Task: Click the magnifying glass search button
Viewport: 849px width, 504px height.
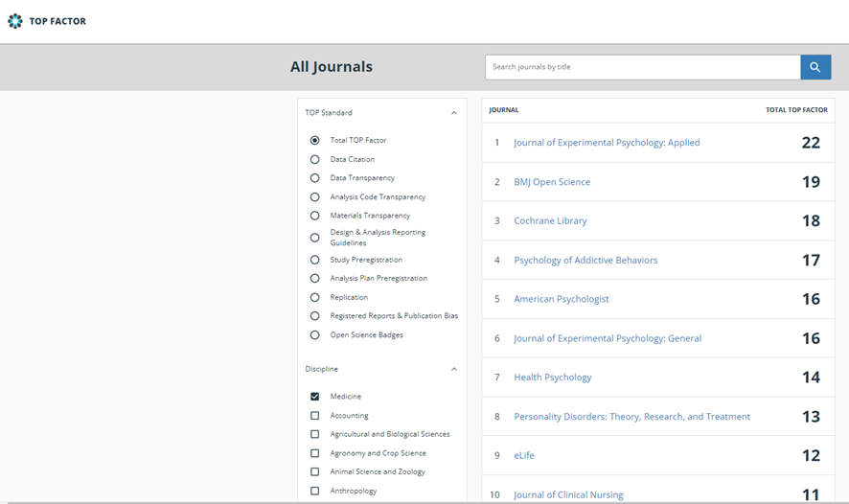Action: 815,67
